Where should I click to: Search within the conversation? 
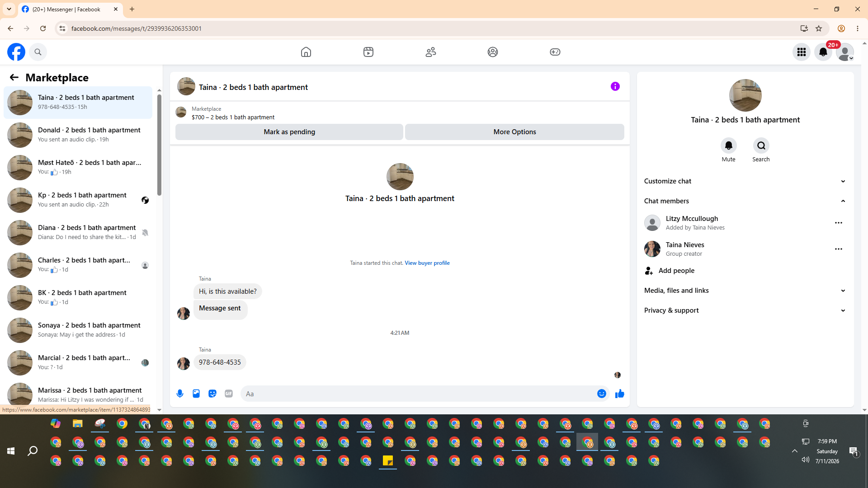(x=761, y=145)
